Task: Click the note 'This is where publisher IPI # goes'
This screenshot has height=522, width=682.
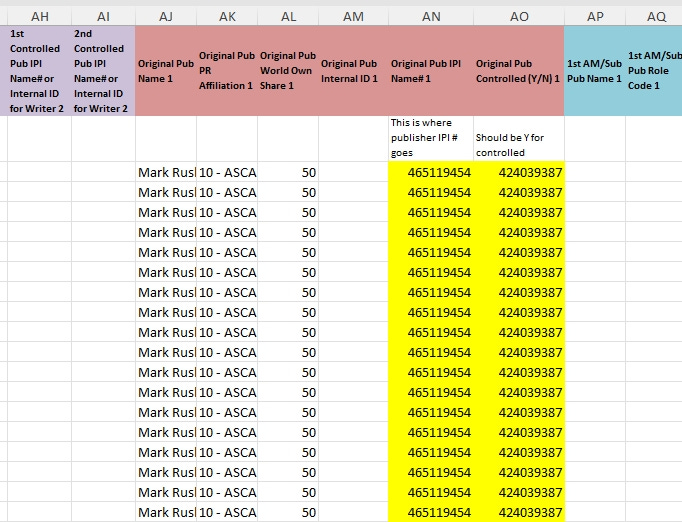Action: (431, 138)
